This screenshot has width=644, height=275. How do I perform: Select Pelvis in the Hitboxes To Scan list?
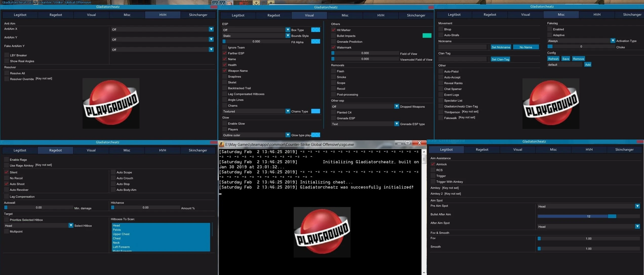(x=117, y=230)
